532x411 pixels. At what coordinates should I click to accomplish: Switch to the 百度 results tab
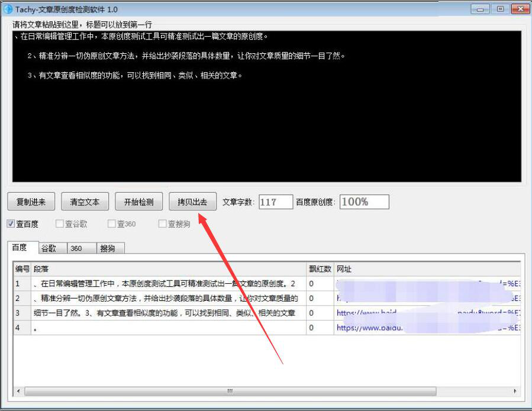(x=22, y=247)
